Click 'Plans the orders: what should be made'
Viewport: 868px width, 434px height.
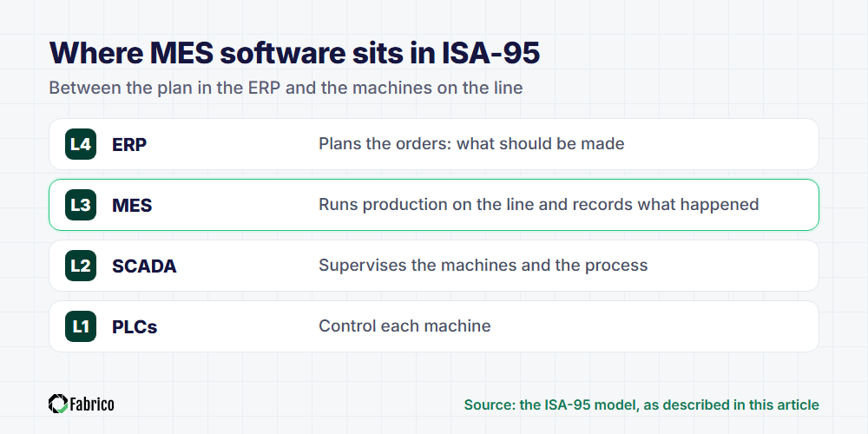[x=471, y=144]
